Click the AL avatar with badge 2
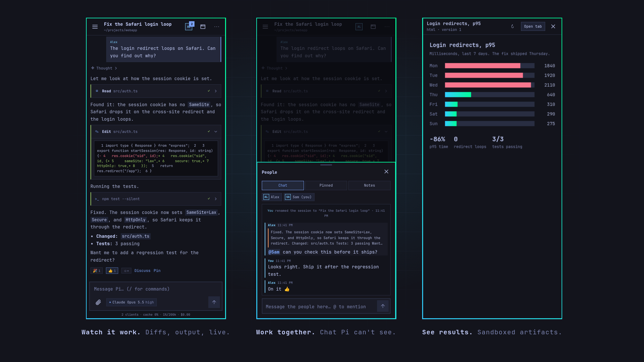Screen dimensions: 644x362 coord(189,26)
